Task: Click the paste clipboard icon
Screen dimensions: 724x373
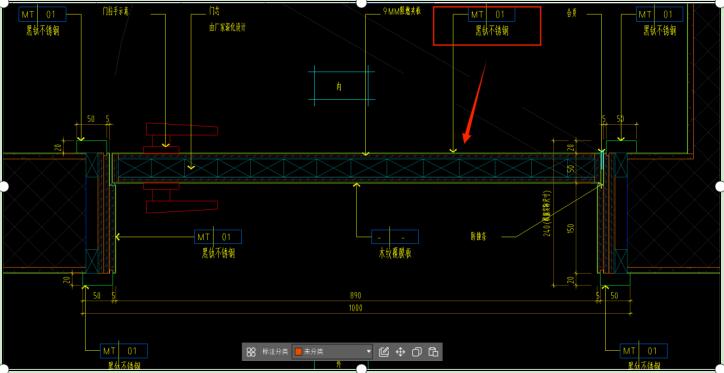Action: (x=433, y=352)
